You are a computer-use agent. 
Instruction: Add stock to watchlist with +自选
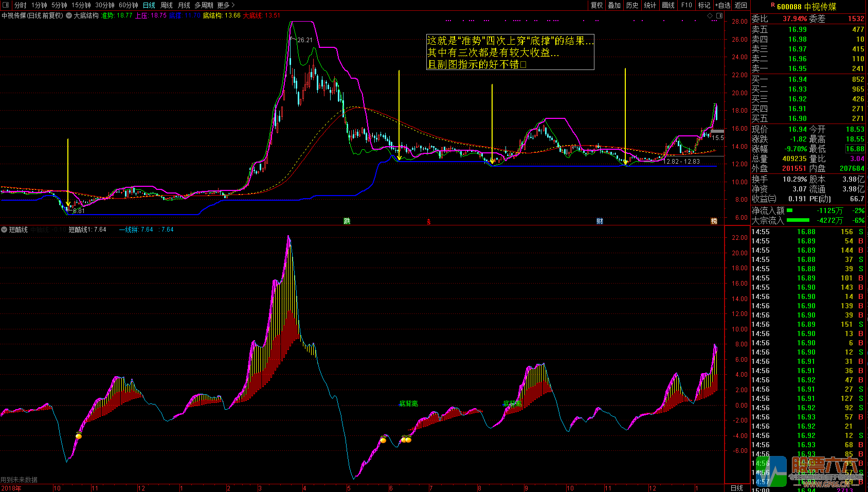[722, 5]
